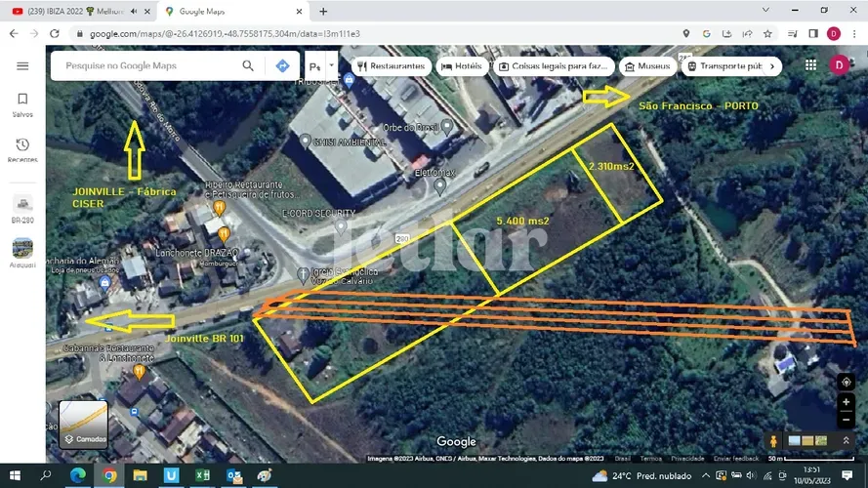
Task: Open Recentes history in sidebar
Action: [22, 149]
